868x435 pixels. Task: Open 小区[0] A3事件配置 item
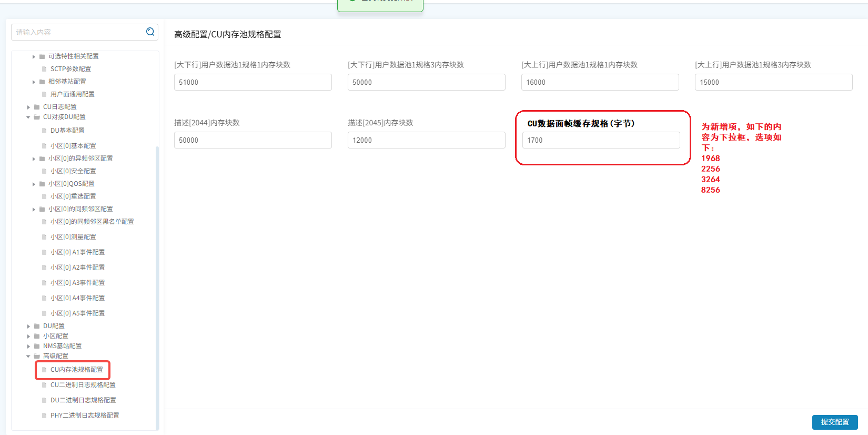coord(77,283)
